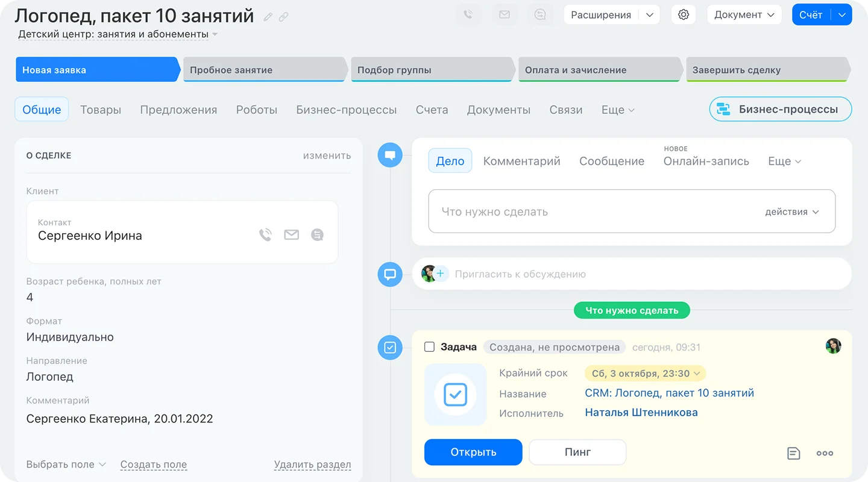
Task: Click the rounded Бизнес-процессы button with icon
Action: 781,109
